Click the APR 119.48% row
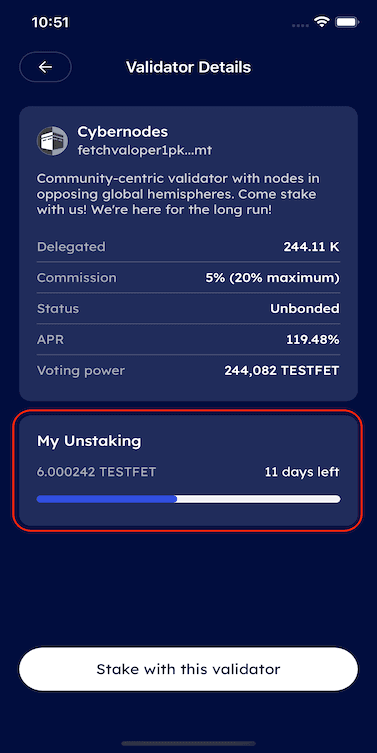This screenshot has height=753, width=377. (x=188, y=340)
